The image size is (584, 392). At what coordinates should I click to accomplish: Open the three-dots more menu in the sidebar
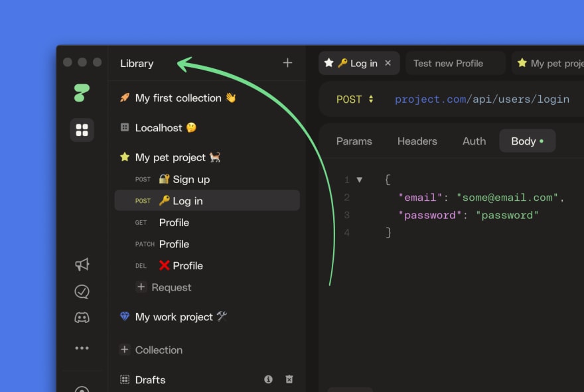(82, 348)
